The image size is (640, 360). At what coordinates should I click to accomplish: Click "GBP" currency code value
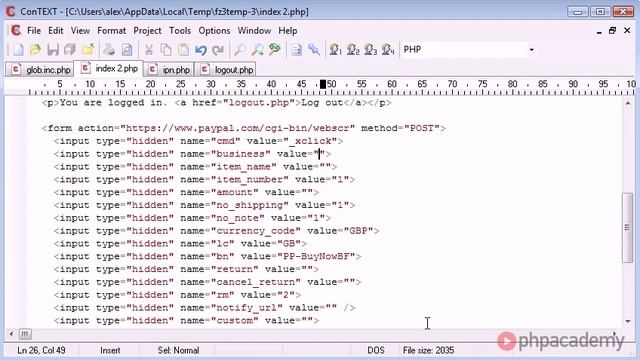click(358, 231)
